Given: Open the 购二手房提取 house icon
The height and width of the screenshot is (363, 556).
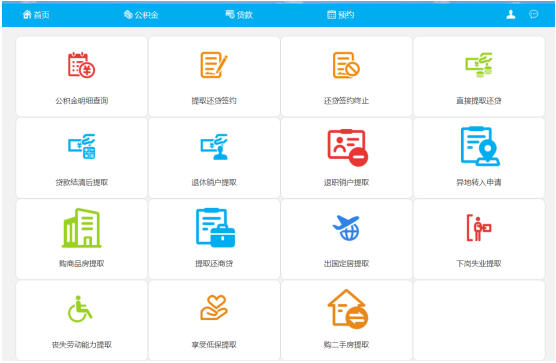Looking at the screenshot, I should point(348,309).
